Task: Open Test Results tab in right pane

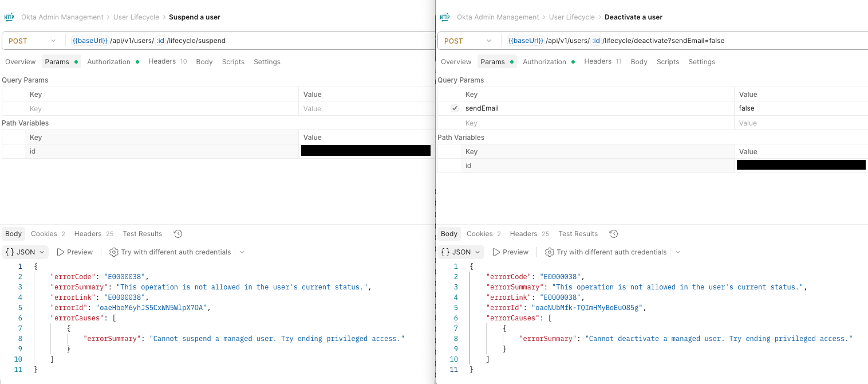Action: click(x=578, y=234)
